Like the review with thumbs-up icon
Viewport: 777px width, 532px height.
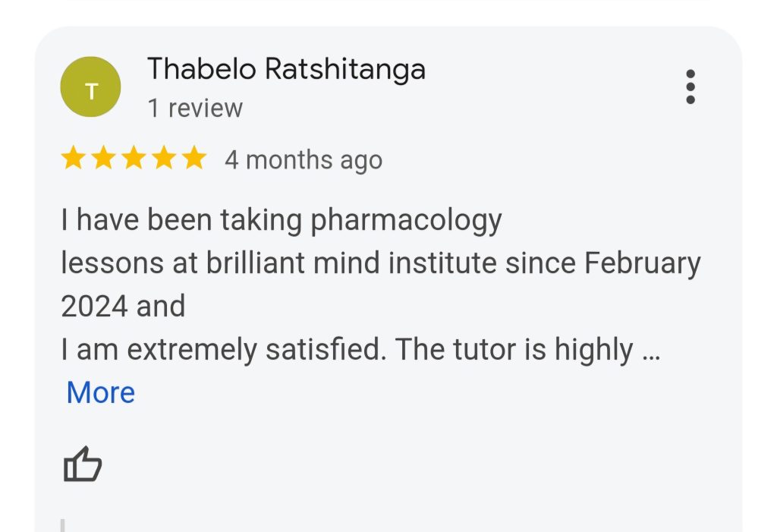tap(82, 464)
